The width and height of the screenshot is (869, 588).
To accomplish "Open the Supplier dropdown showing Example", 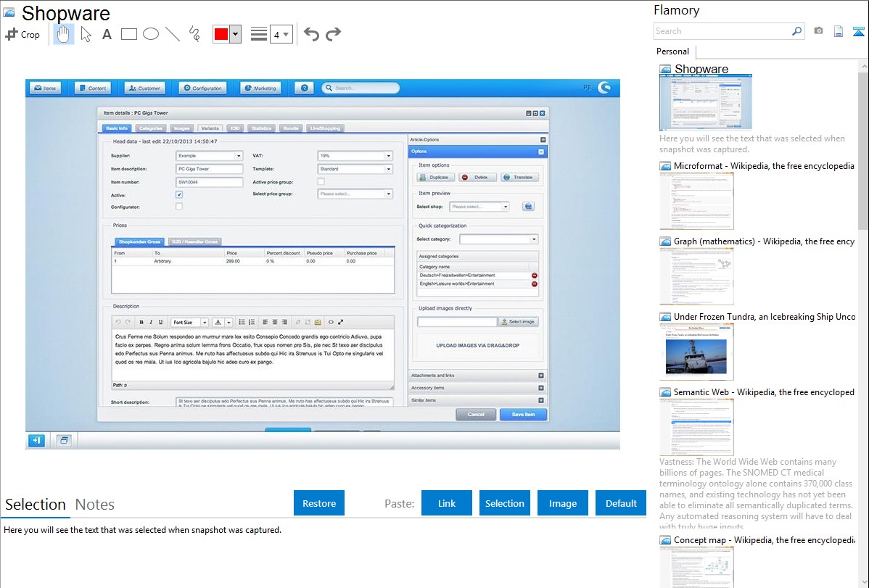I will tap(209, 156).
